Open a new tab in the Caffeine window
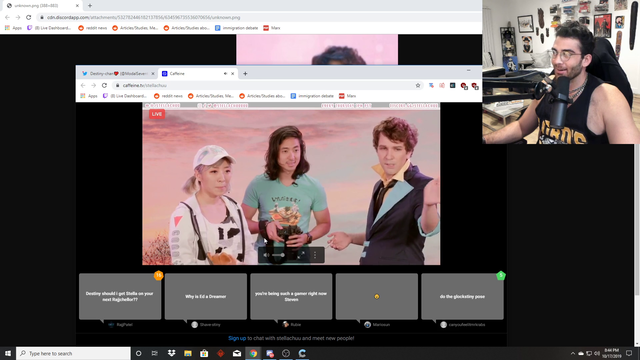 [245, 74]
